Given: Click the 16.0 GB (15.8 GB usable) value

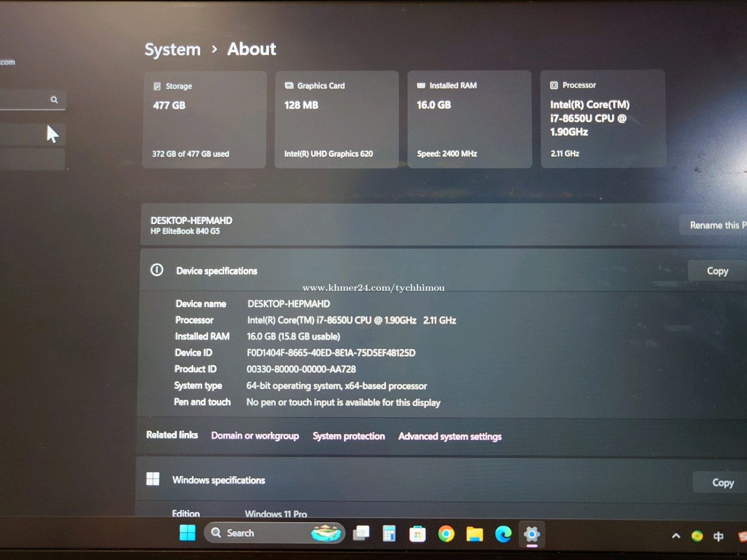Looking at the screenshot, I should pos(293,336).
